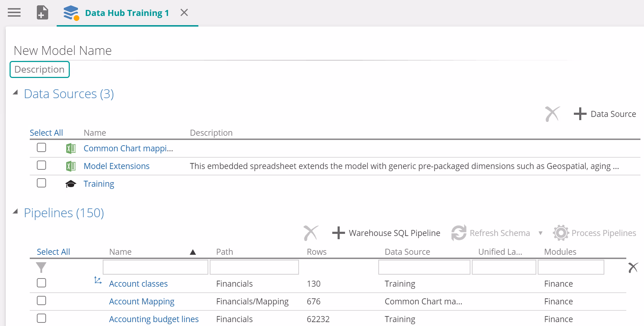The height and width of the screenshot is (326, 644).
Task: Click the Process Pipelines gear icon
Action: click(561, 233)
